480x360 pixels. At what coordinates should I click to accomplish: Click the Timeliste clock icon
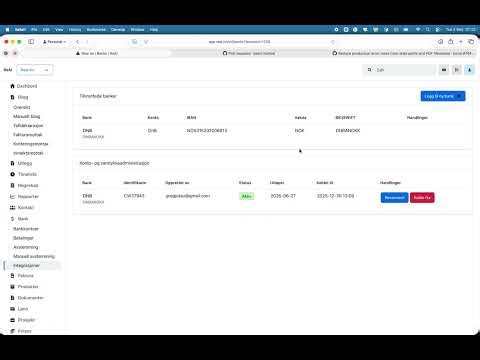[x=12, y=174]
